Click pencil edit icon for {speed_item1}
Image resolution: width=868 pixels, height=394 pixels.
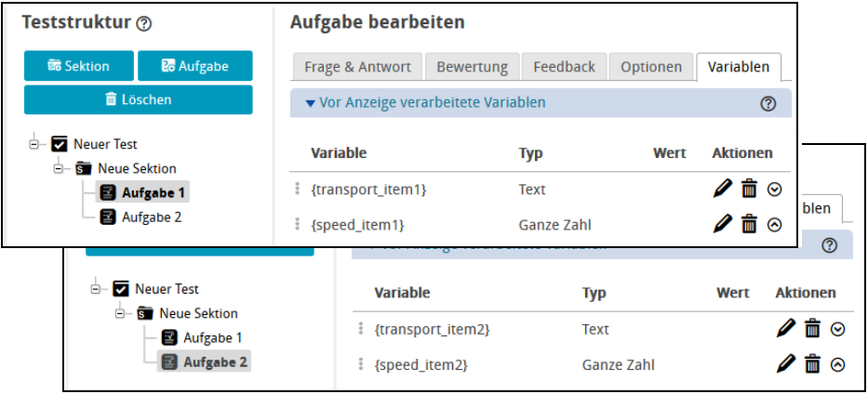(x=723, y=224)
